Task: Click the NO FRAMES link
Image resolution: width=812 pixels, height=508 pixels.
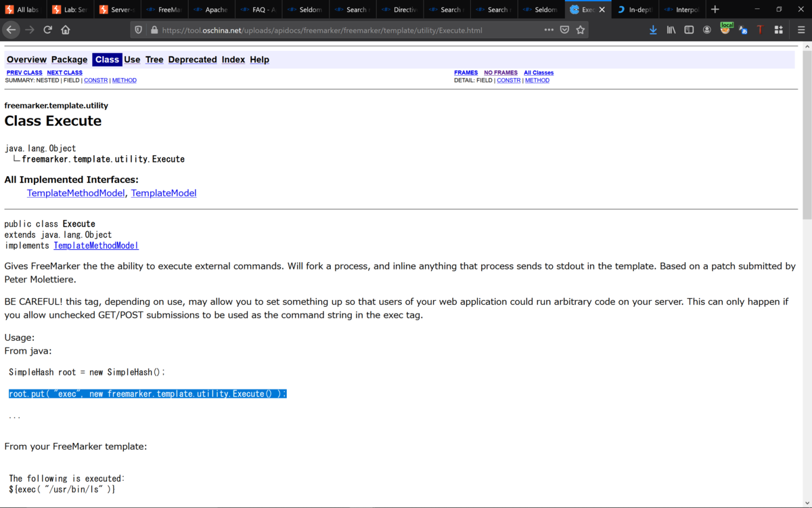Action: 501,72
